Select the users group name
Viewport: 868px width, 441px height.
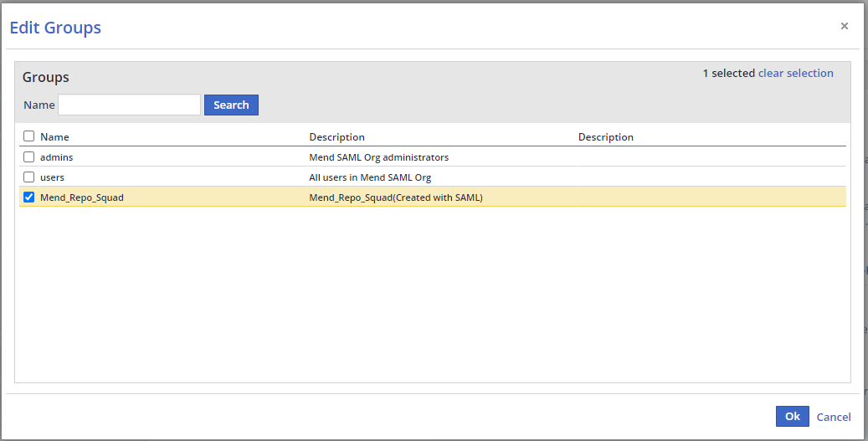pyautogui.click(x=52, y=177)
